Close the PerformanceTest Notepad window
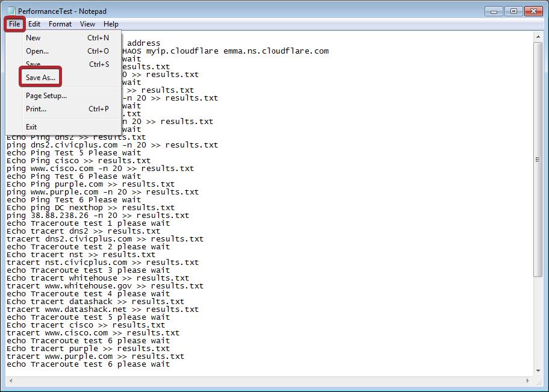The width and height of the screenshot is (549, 392). (x=533, y=11)
